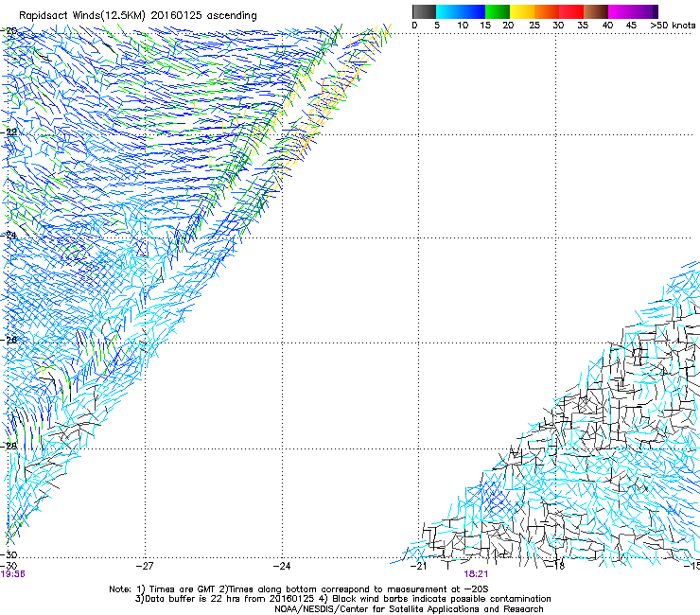Click the '-18' longitude axis label
Viewport: 700px width, 615px height.
(x=556, y=566)
